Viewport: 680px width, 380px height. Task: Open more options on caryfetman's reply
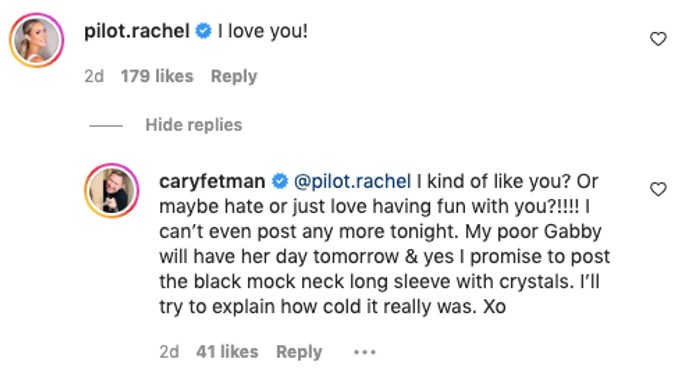point(364,352)
